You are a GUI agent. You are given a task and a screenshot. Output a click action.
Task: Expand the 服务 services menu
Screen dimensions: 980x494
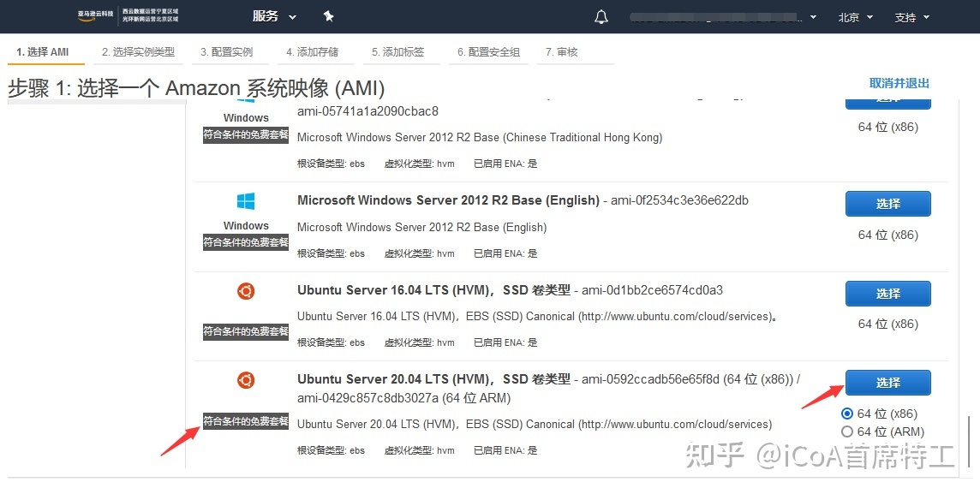[274, 17]
